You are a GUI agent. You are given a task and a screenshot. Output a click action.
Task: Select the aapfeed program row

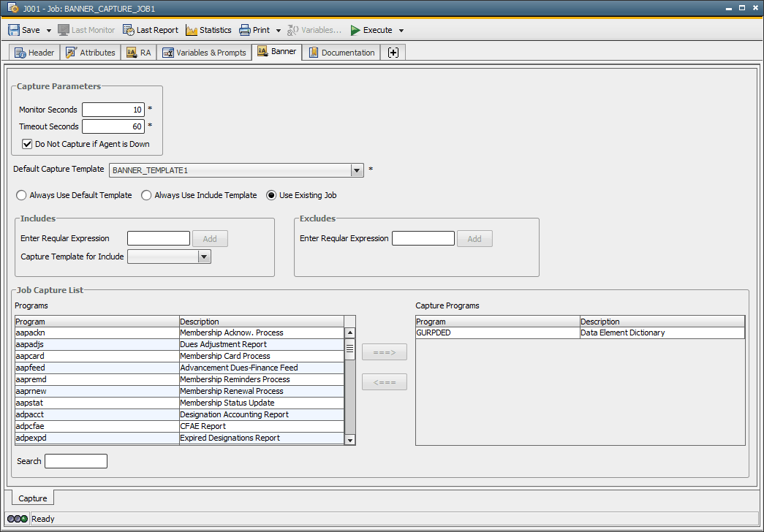(179, 368)
